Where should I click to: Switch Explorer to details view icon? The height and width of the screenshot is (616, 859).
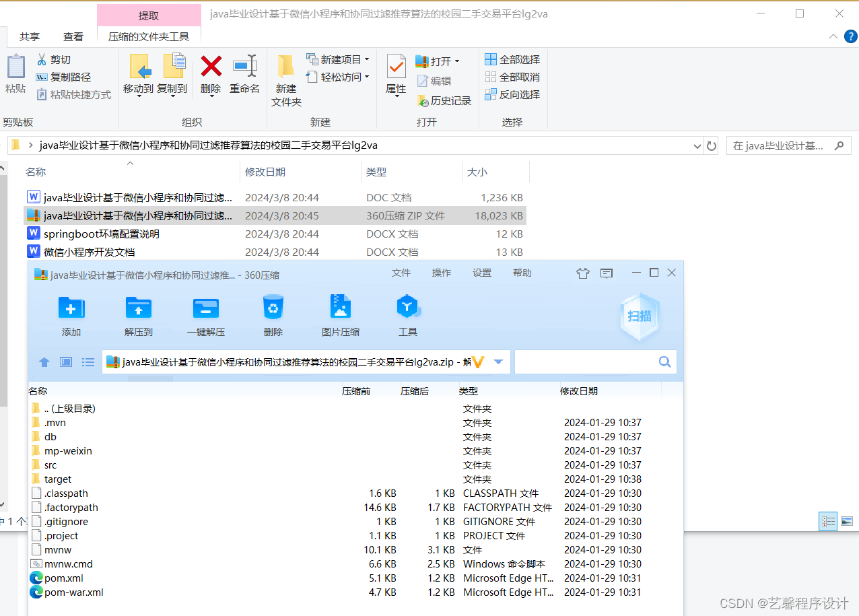click(829, 521)
